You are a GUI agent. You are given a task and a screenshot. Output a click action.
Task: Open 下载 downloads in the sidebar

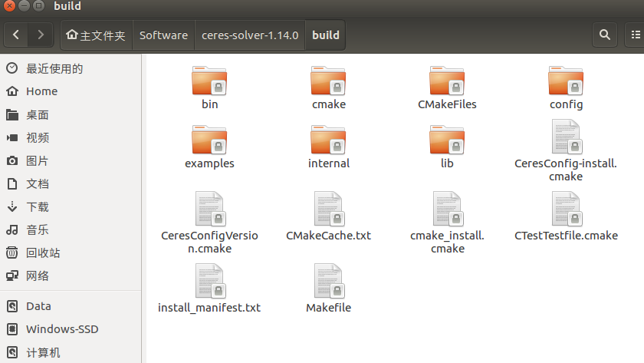[71, 206]
